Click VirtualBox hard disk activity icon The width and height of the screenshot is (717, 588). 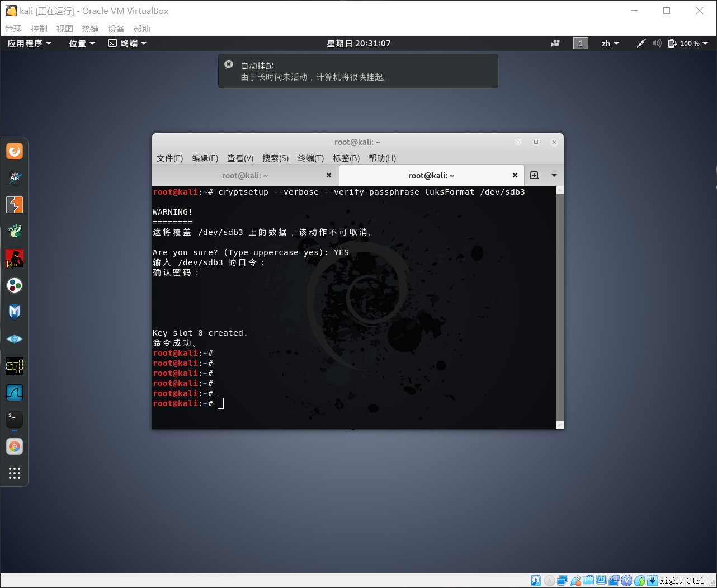536,581
